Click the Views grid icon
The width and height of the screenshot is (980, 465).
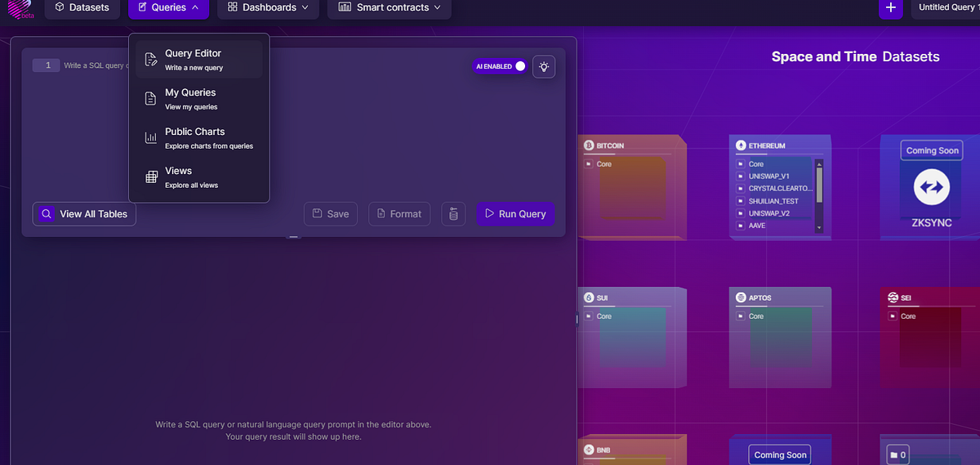click(x=151, y=177)
